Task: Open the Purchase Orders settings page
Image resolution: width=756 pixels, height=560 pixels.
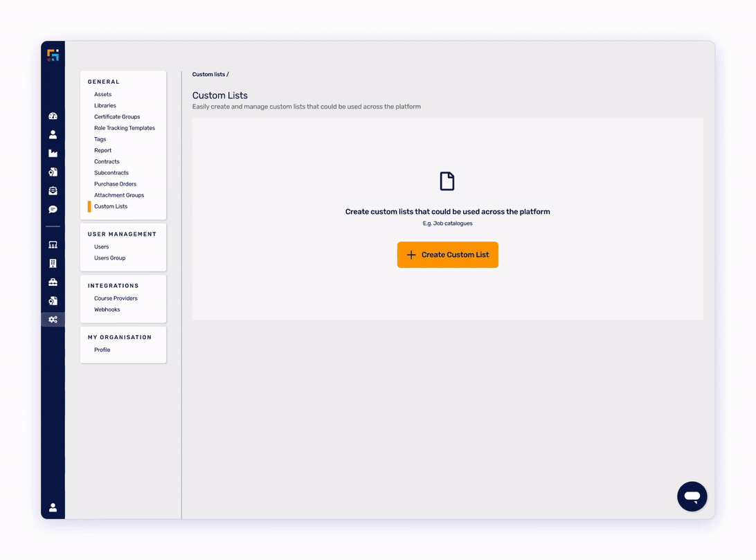Action: pos(115,184)
